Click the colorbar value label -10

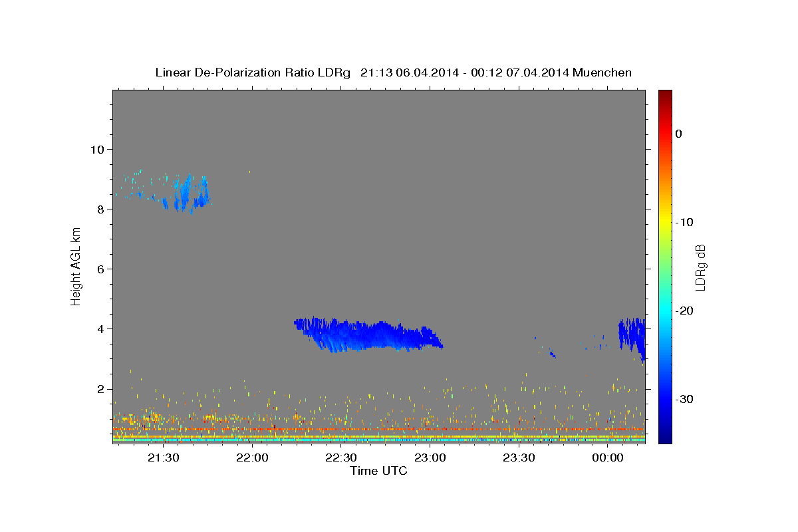684,222
